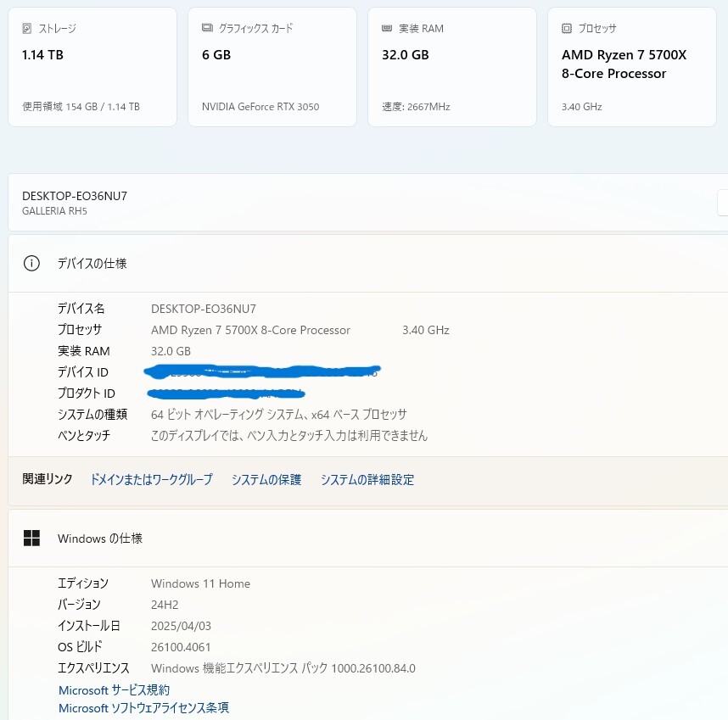Open the プロセッサ card with AMD Ryzen 7
The width and height of the screenshot is (728, 720).
632,67
